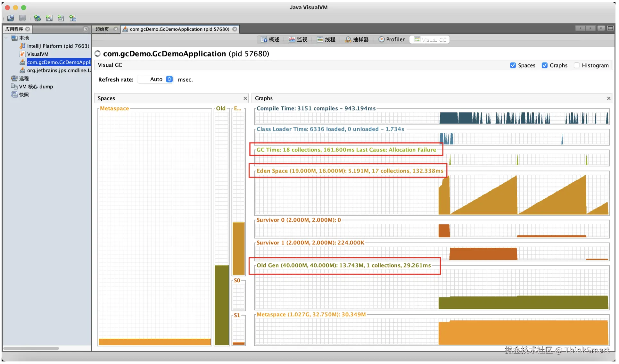The image size is (619, 364).
Task: Click Add Application Snapshot toolbar icon
Action: tap(73, 18)
